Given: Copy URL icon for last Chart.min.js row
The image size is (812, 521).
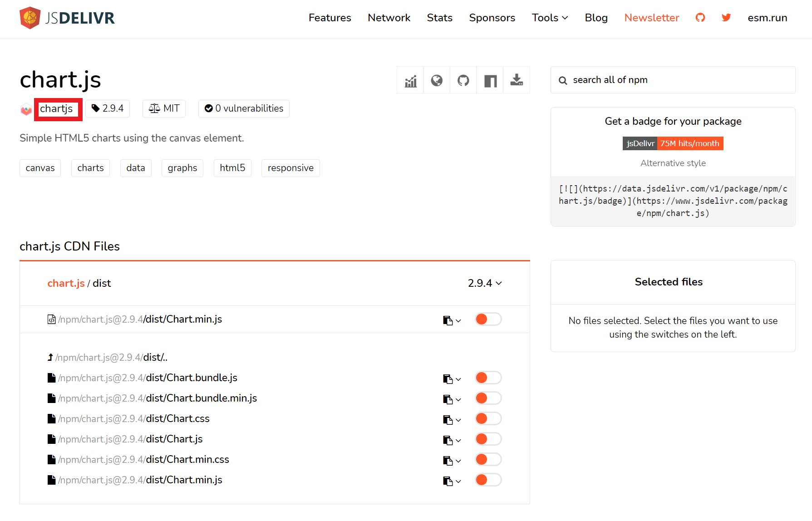Looking at the screenshot, I should (x=448, y=481).
